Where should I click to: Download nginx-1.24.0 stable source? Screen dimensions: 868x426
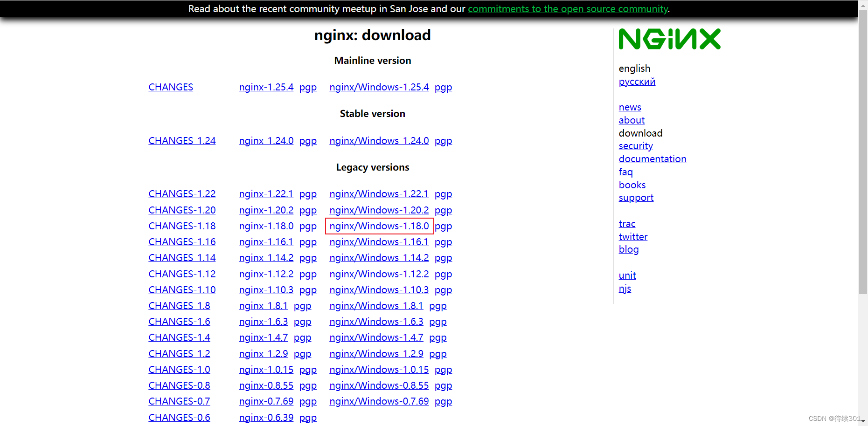point(266,141)
